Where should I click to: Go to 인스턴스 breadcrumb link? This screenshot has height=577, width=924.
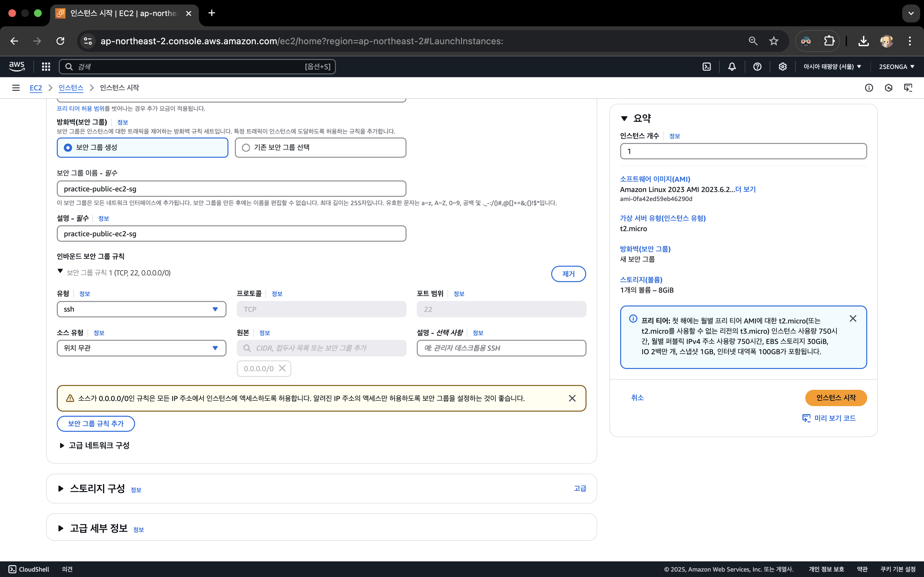[x=71, y=88]
